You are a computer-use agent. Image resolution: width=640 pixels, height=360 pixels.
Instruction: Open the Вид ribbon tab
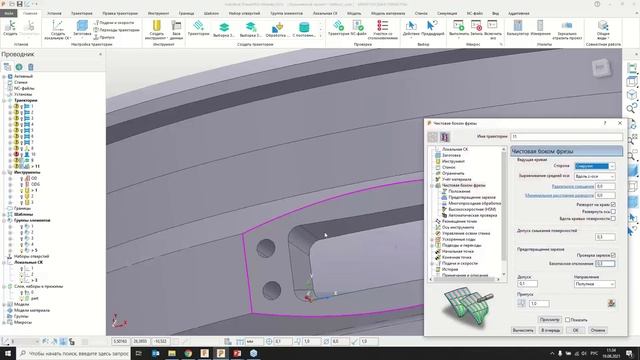495,13
